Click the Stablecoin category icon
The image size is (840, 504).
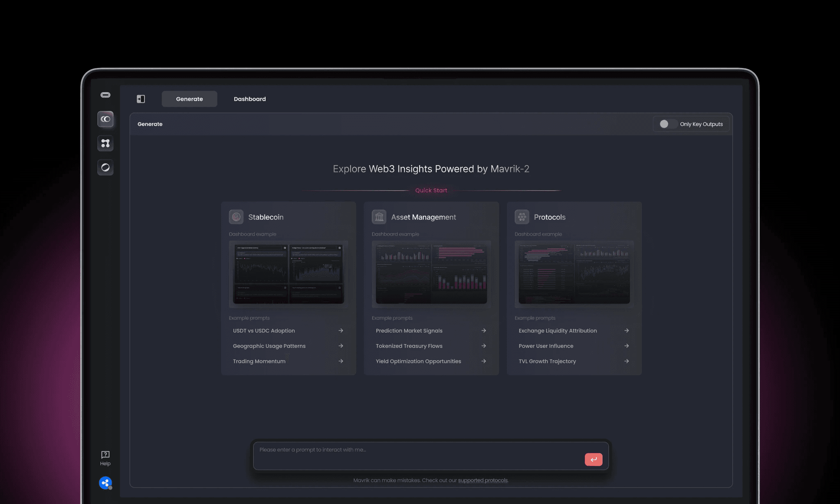(x=236, y=217)
